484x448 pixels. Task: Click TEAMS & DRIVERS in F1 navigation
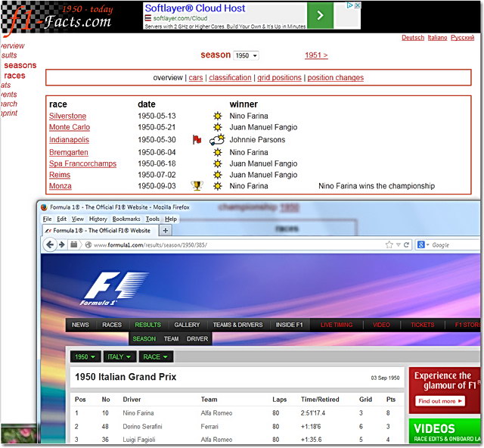click(237, 325)
